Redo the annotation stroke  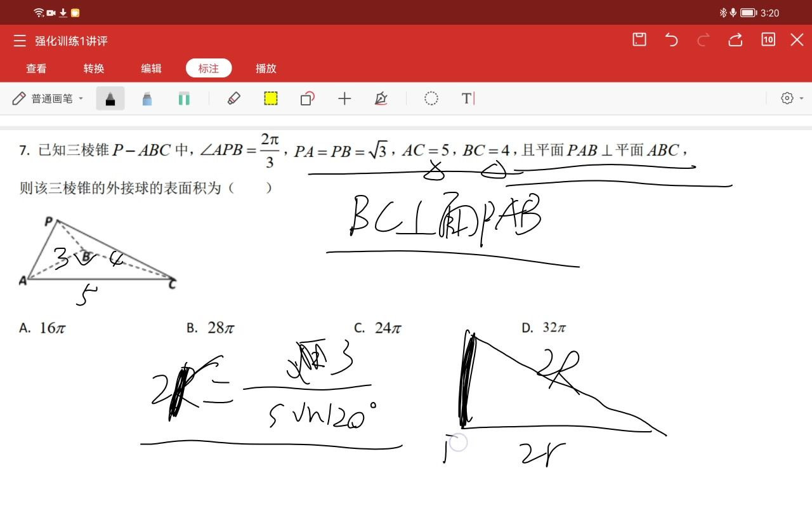pyautogui.click(x=703, y=40)
